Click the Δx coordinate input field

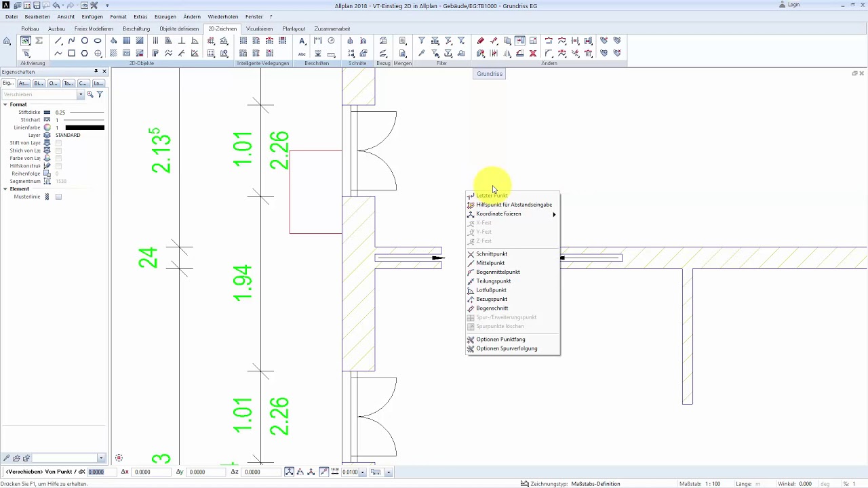click(151, 472)
